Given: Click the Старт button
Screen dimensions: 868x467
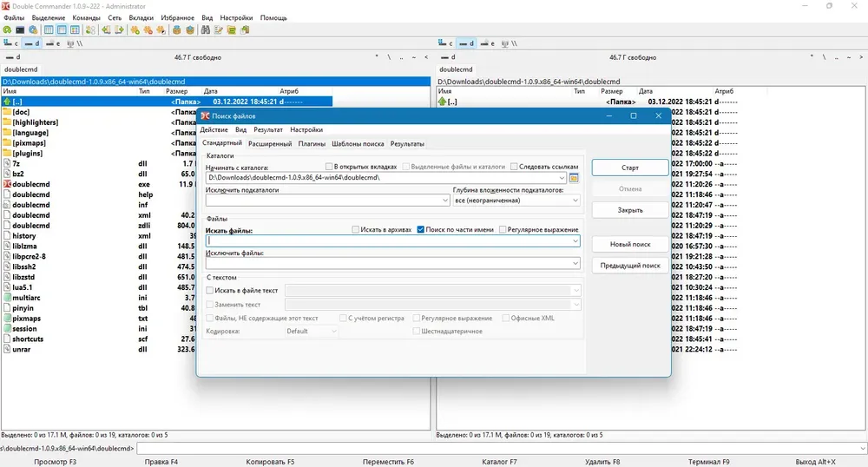Looking at the screenshot, I should coord(630,168).
